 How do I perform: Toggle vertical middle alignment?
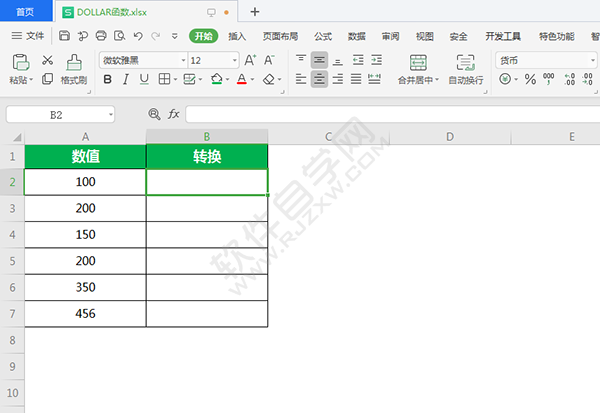click(x=319, y=60)
